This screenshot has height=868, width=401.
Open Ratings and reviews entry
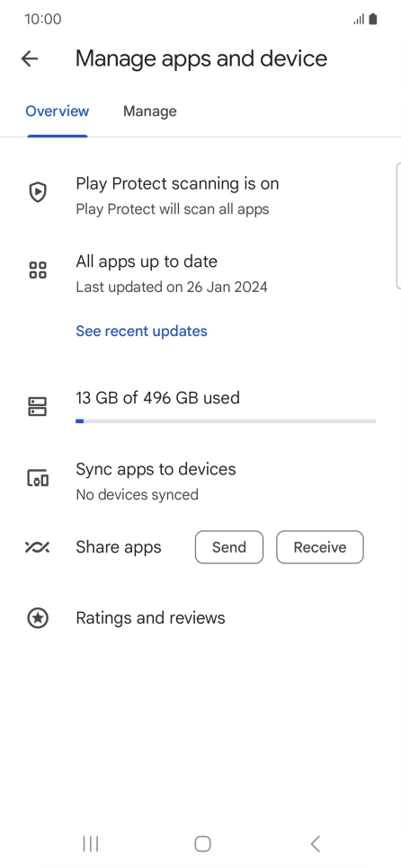(200, 618)
